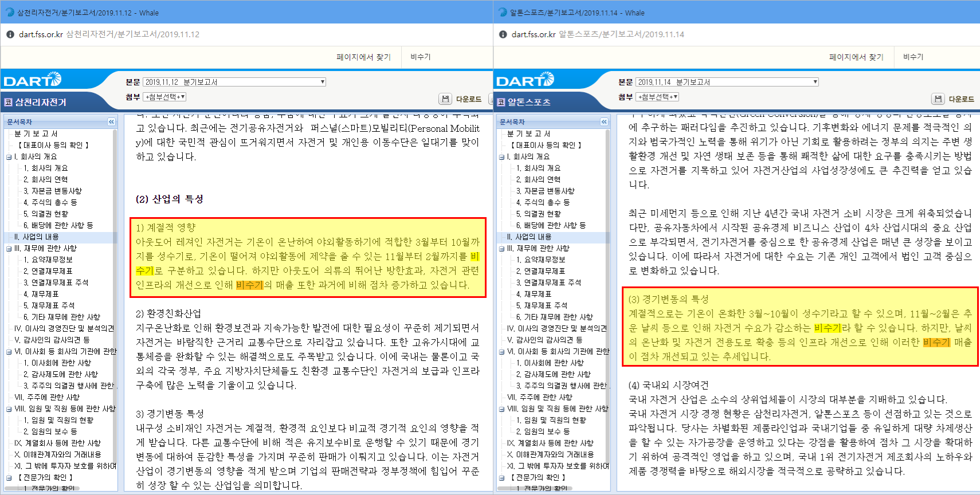Viewport: 980px width, 495px height.
Task: Collapse the 문서목차 panel in the left window
Action: 111,122
